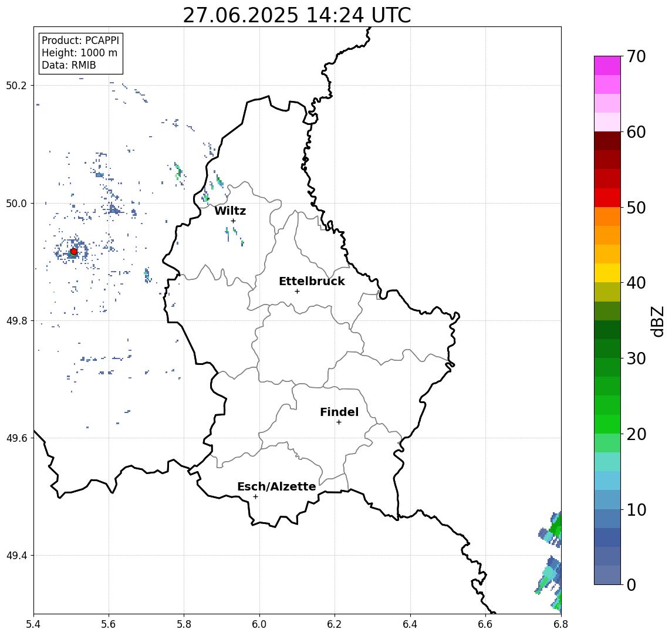Click the latitude tick label 50.0

16,204
